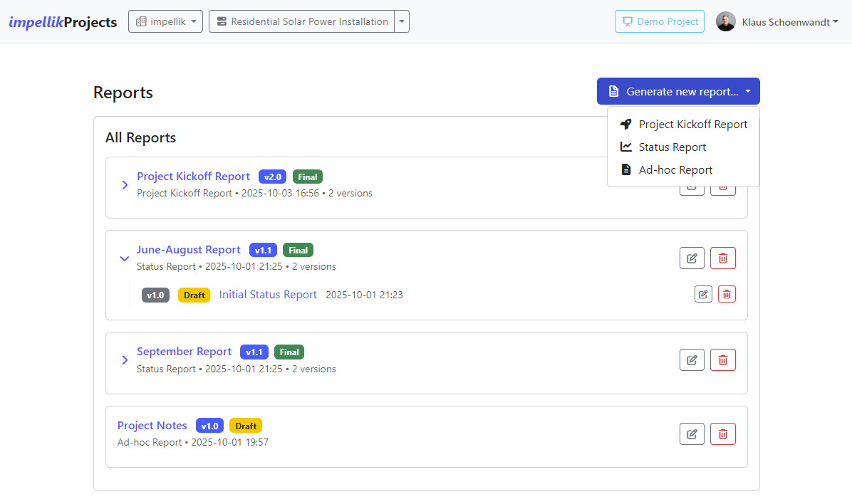Edit the Project Notes report

tap(692, 434)
